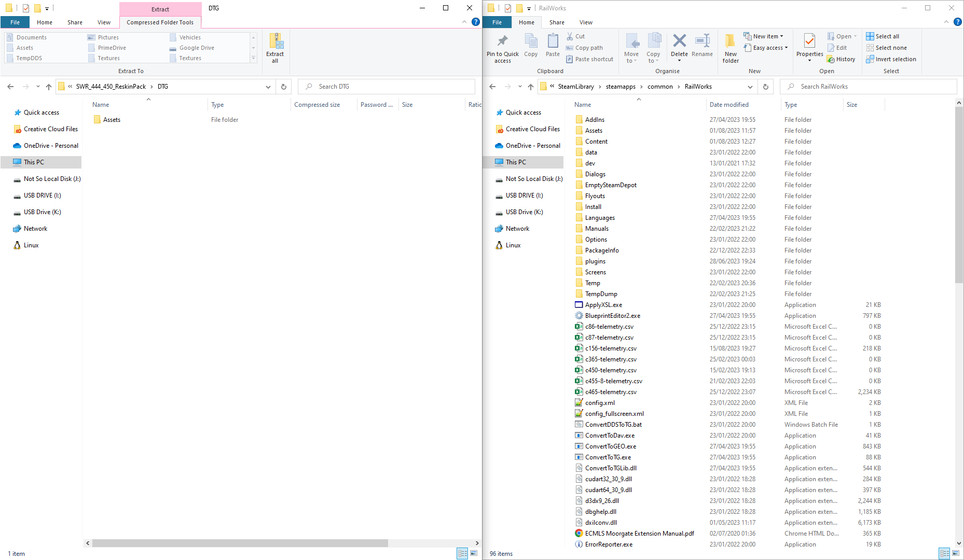964x560 pixels.
Task: Expand the RailWorks address bar history dropdown
Action: click(x=750, y=87)
